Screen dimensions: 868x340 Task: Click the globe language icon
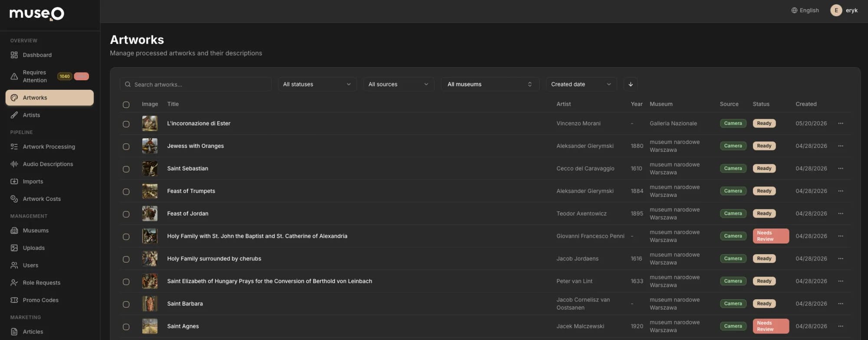[x=794, y=10]
